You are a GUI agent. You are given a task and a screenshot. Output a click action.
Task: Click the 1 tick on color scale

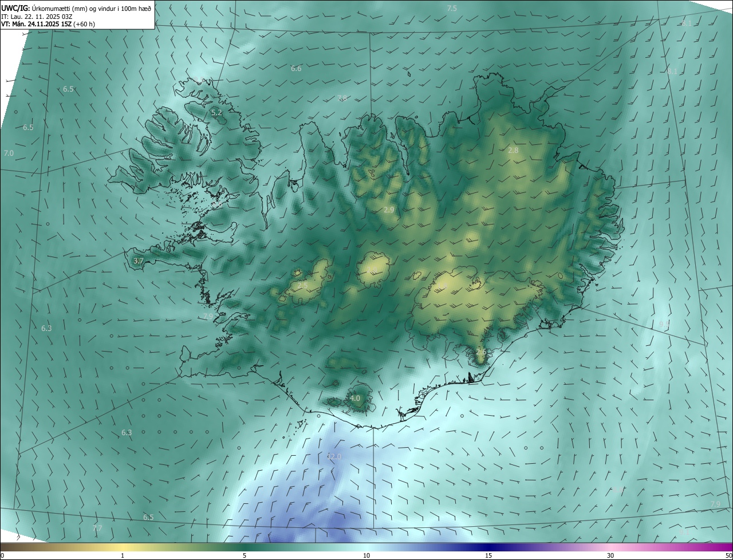pyautogui.click(x=123, y=555)
